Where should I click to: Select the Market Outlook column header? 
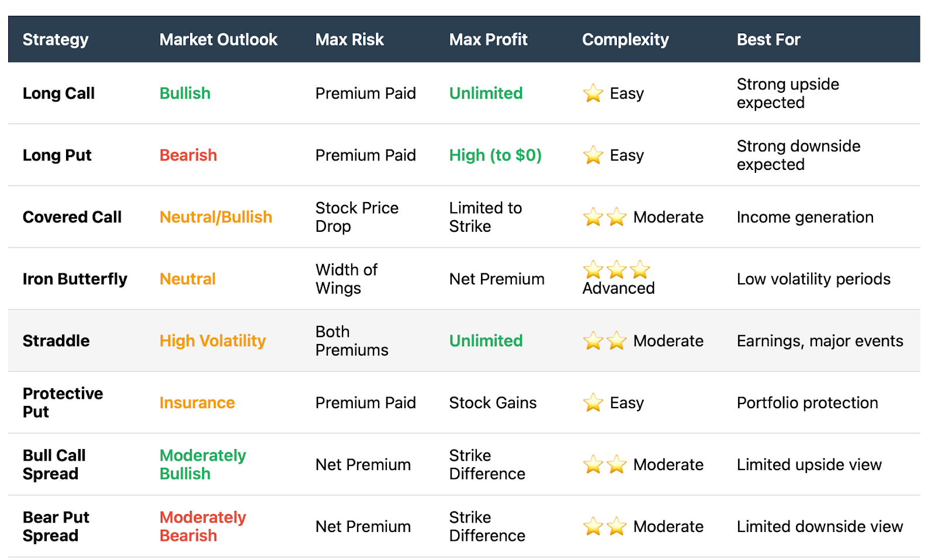click(219, 40)
